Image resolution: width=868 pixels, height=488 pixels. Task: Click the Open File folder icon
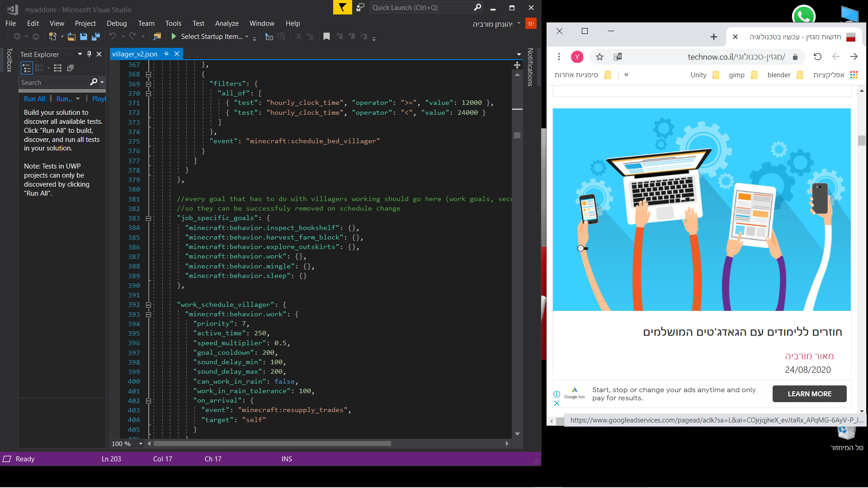(x=71, y=37)
